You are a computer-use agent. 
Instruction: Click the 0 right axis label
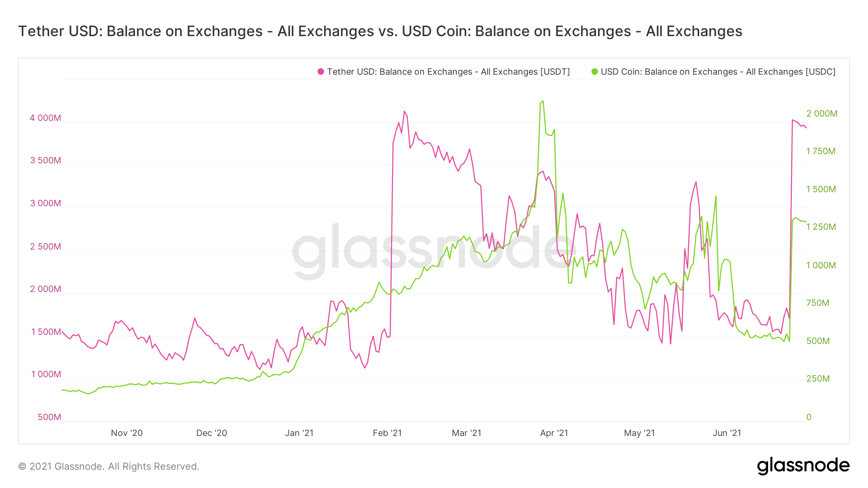[809, 417]
